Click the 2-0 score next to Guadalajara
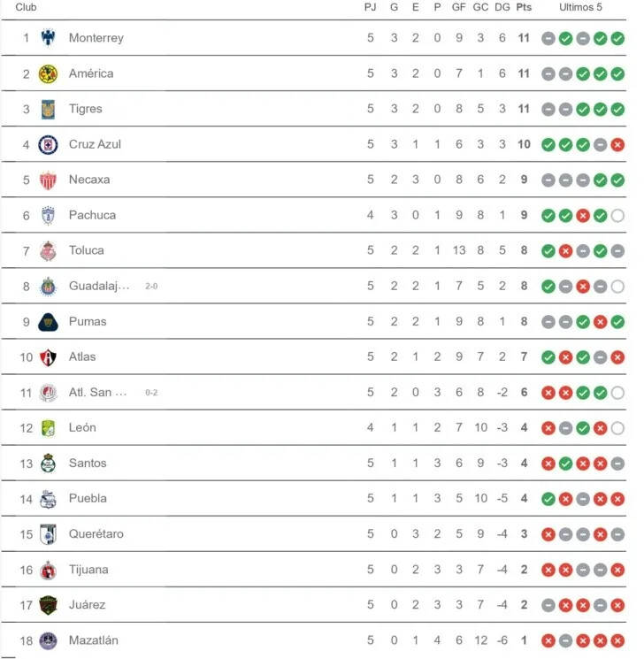Viewport: 644px width, 659px height. pyautogui.click(x=151, y=287)
